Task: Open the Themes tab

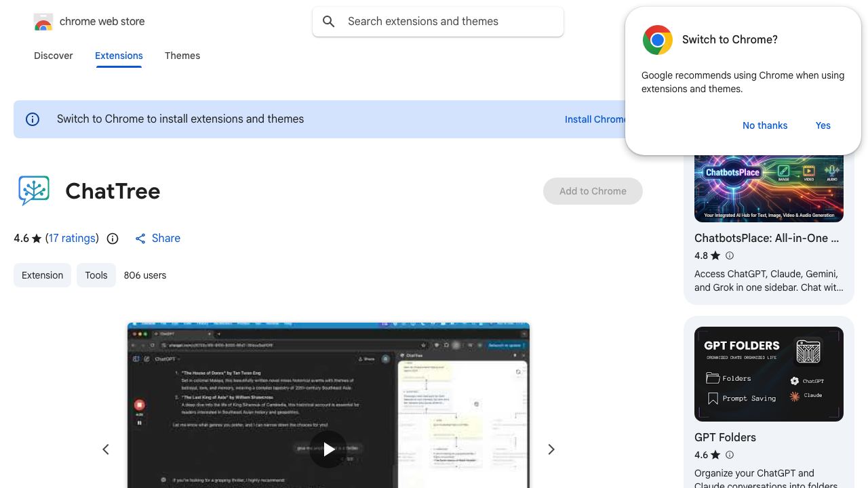Action: coord(182,56)
